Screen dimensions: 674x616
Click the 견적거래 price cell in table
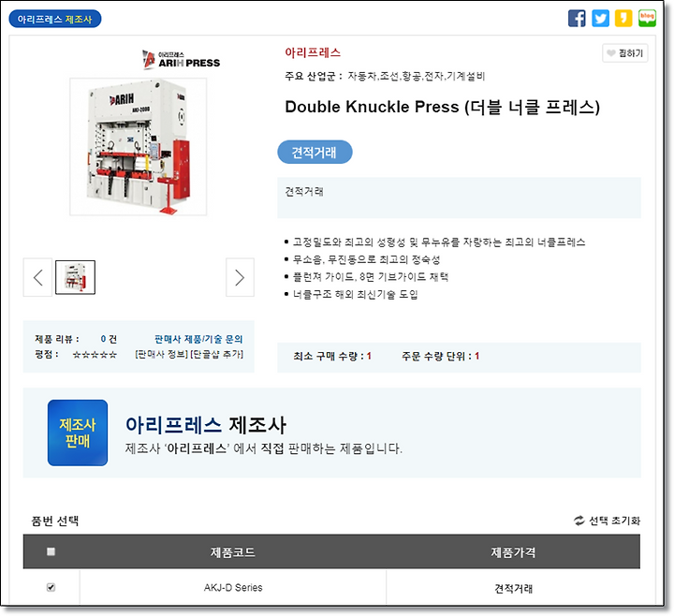coord(513,588)
